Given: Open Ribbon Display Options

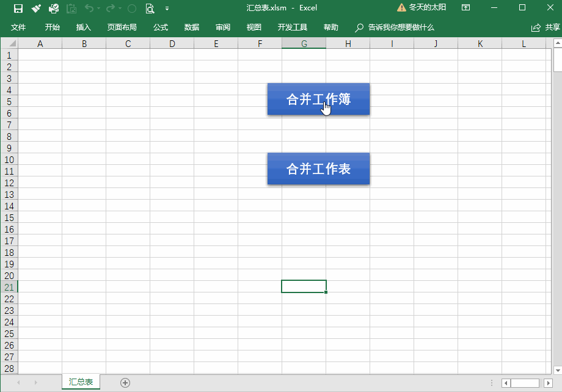Looking at the screenshot, I should (465, 7).
